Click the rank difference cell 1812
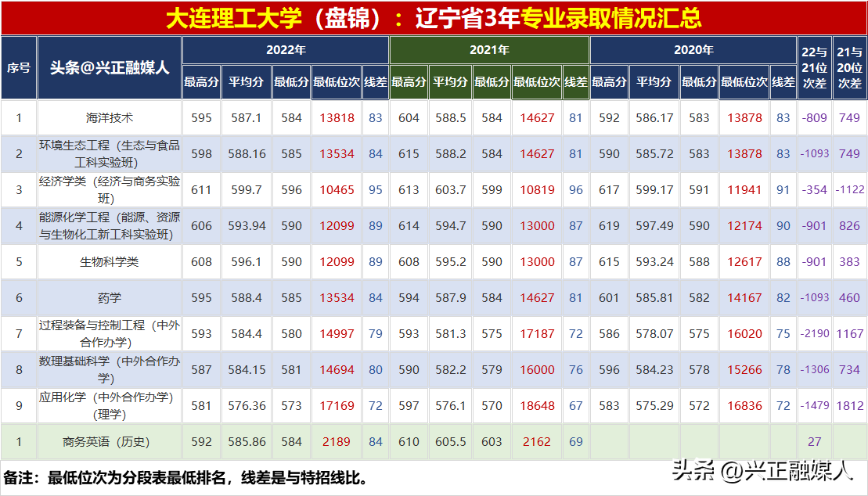Image resolution: width=868 pixels, height=496 pixels. [849, 406]
